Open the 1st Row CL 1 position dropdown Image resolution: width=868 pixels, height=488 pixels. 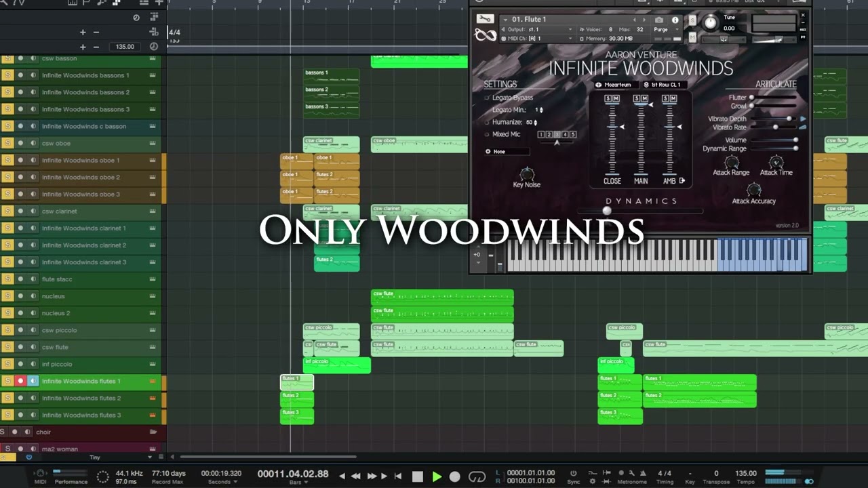click(x=665, y=85)
